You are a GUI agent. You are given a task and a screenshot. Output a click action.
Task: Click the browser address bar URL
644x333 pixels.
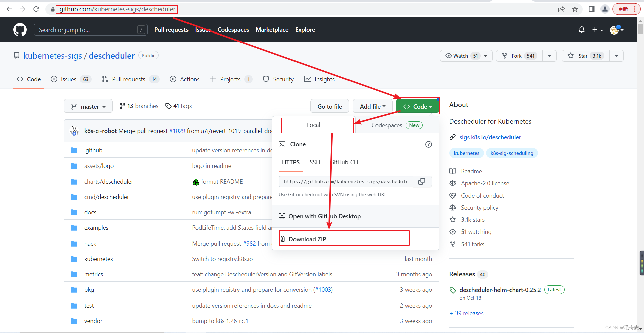tap(117, 9)
